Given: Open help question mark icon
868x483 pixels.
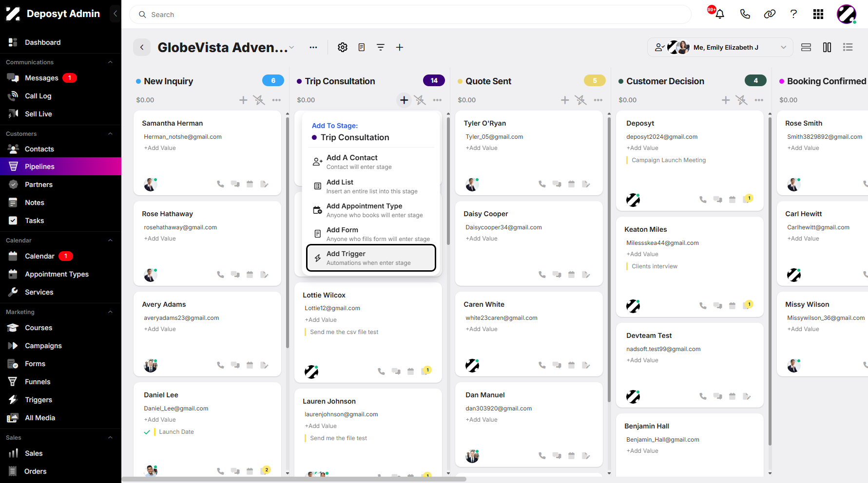Looking at the screenshot, I should point(793,14).
